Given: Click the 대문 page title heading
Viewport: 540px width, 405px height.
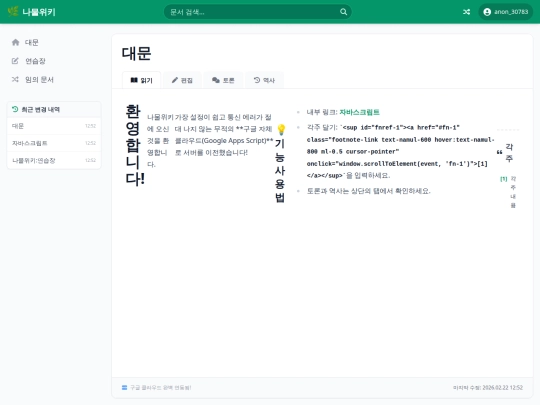Looking at the screenshot, I should point(136,54).
